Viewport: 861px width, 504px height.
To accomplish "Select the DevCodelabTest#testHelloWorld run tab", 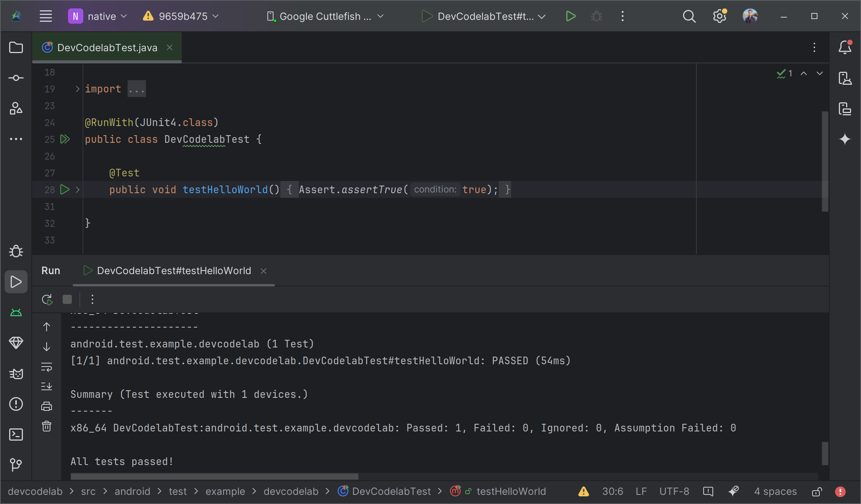I will click(x=173, y=271).
